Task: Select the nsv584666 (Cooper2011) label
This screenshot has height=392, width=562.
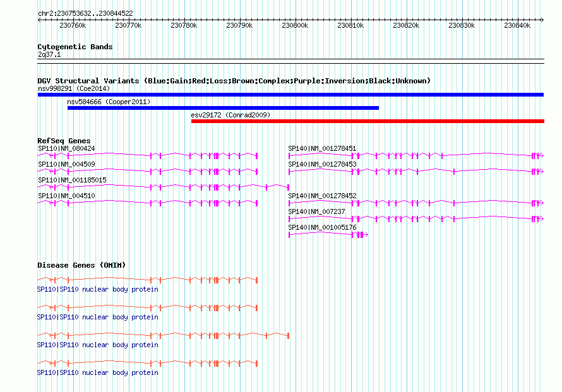Action: [109, 102]
